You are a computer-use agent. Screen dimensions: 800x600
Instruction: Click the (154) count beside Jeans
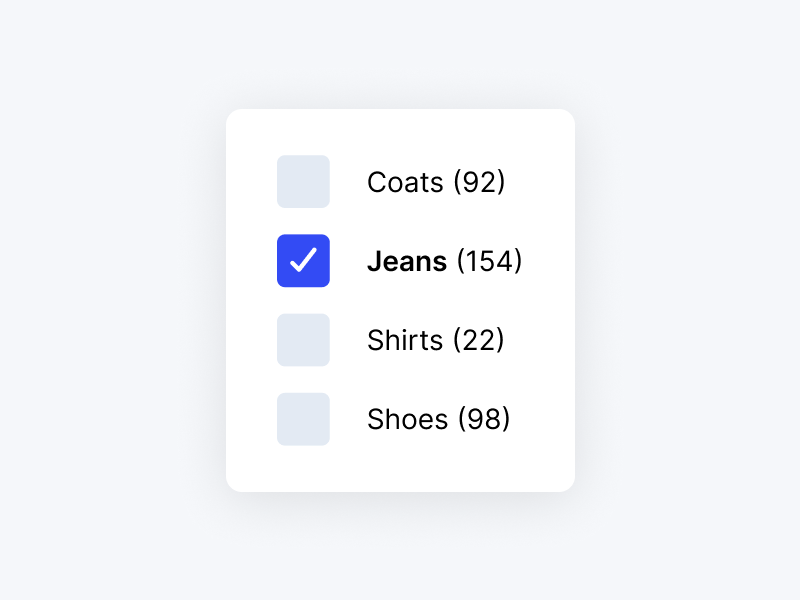[x=489, y=262]
